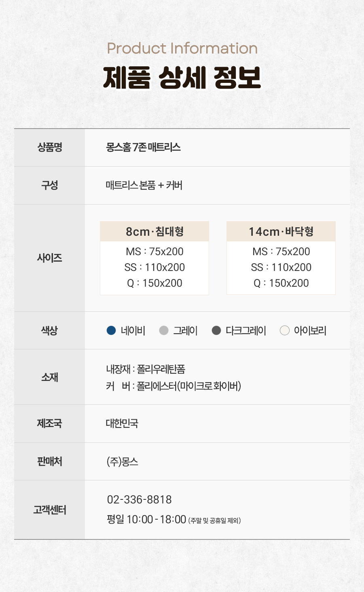
Task: Click the 대한민국 manufacturing country text
Action: (x=122, y=423)
